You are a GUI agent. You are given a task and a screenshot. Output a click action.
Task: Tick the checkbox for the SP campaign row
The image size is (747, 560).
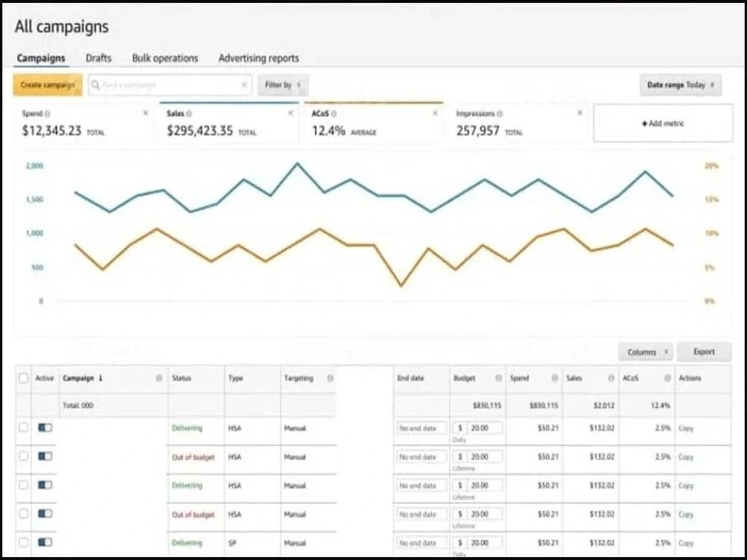23,542
